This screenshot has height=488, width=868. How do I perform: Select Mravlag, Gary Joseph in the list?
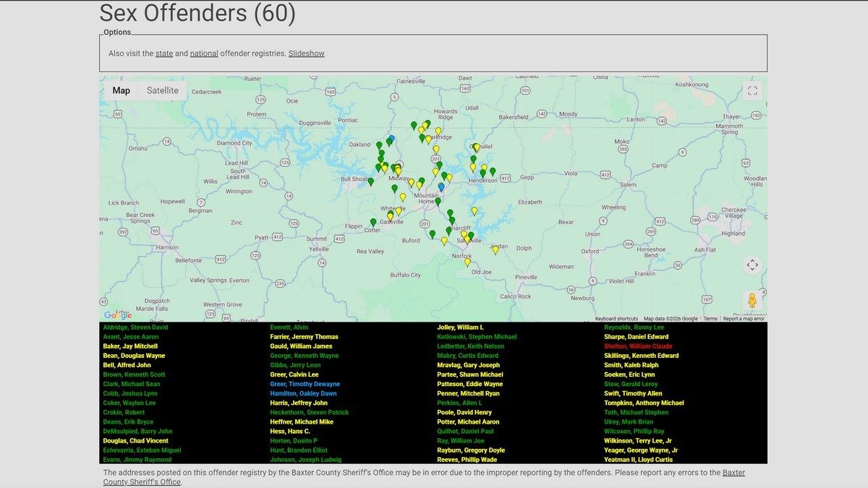pos(468,365)
